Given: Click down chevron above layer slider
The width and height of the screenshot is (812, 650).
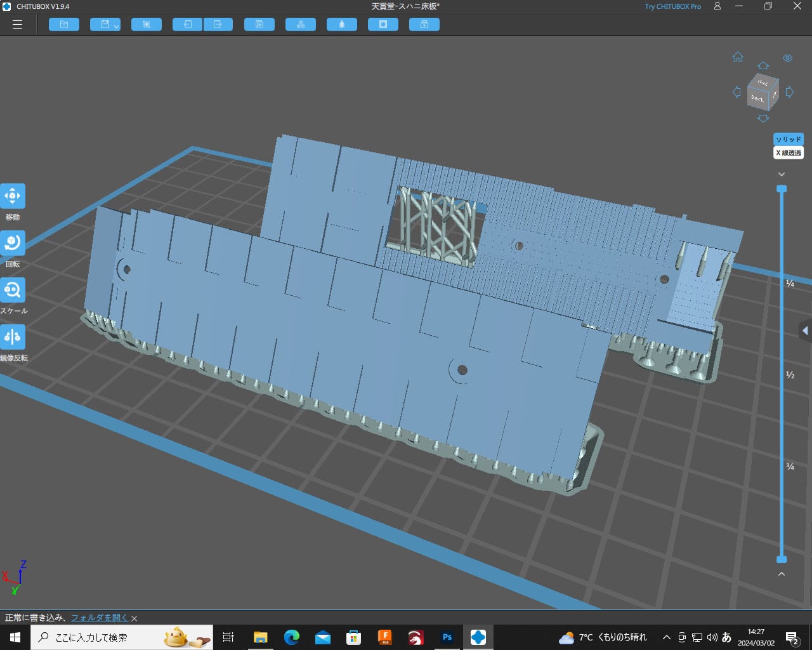Looking at the screenshot, I should click(782, 174).
